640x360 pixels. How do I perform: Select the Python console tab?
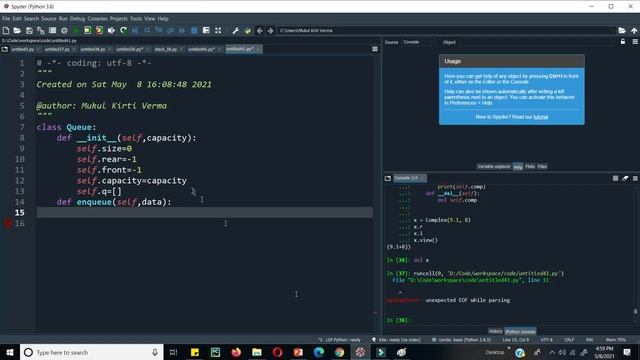[x=520, y=331]
